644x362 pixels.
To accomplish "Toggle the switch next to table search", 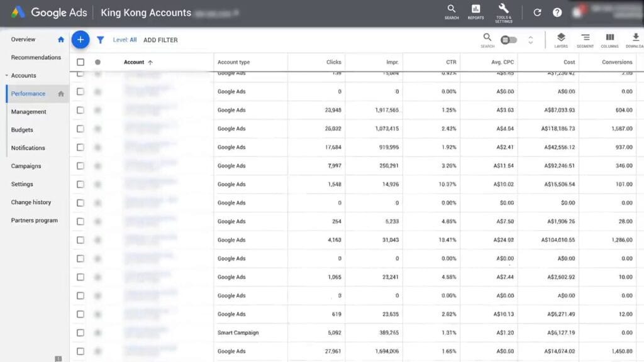I will [x=509, y=40].
